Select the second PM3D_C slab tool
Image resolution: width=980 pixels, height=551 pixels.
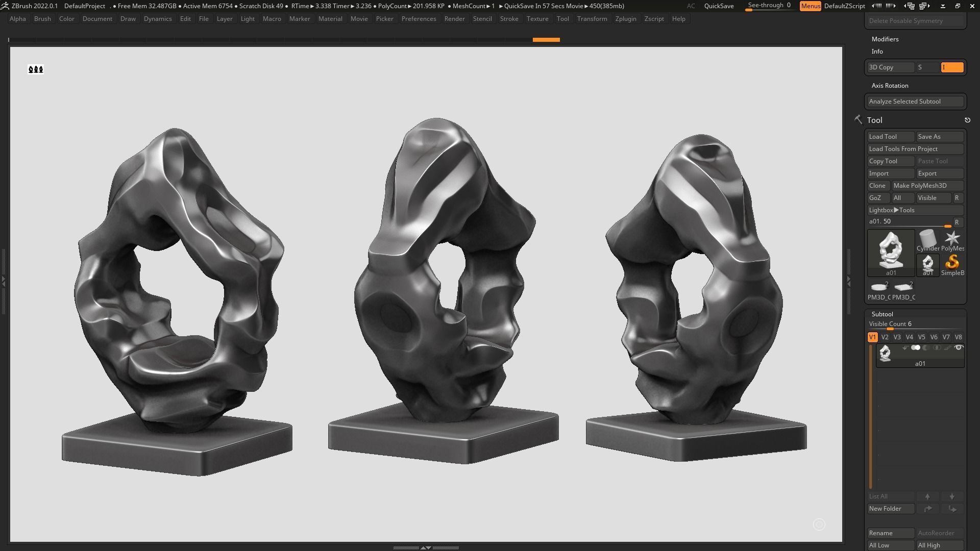coord(903,290)
